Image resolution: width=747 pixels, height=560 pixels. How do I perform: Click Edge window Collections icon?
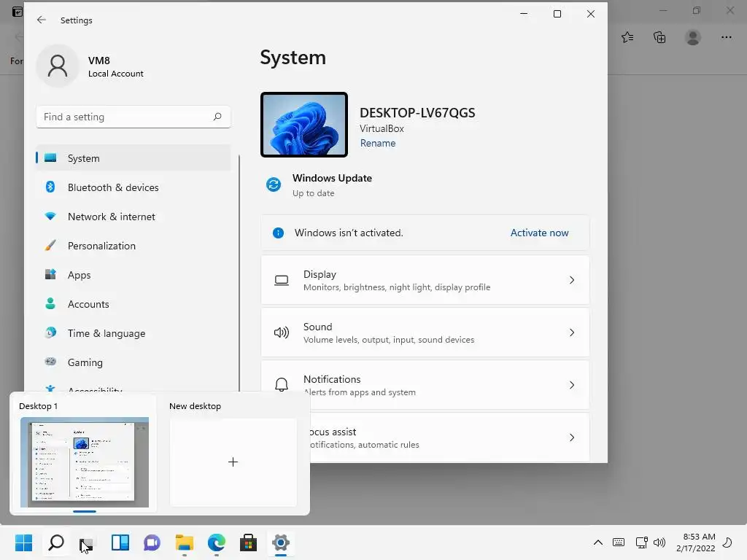pos(659,37)
